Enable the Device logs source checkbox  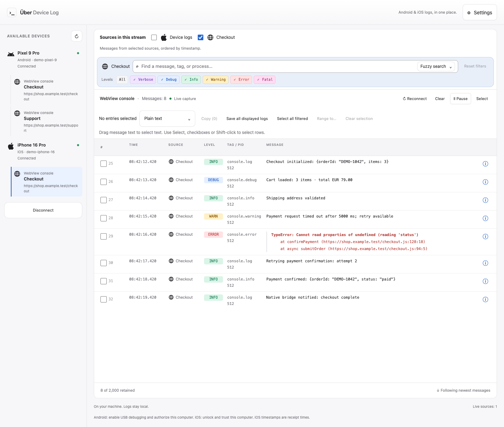click(154, 37)
